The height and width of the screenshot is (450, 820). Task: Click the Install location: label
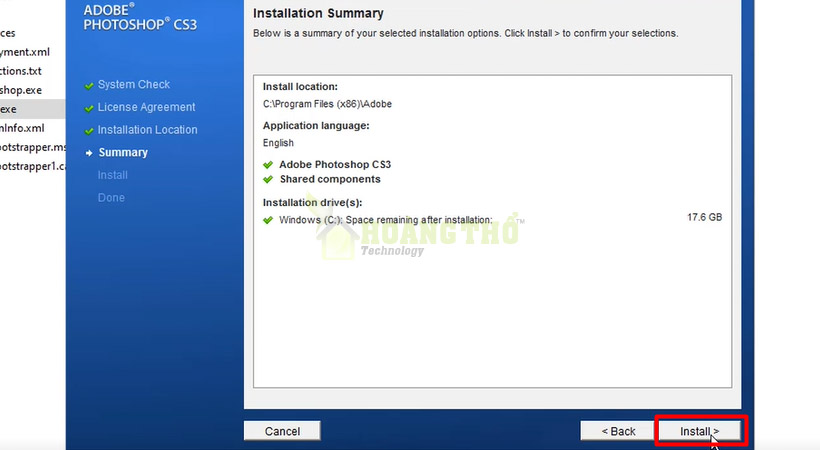click(x=300, y=86)
